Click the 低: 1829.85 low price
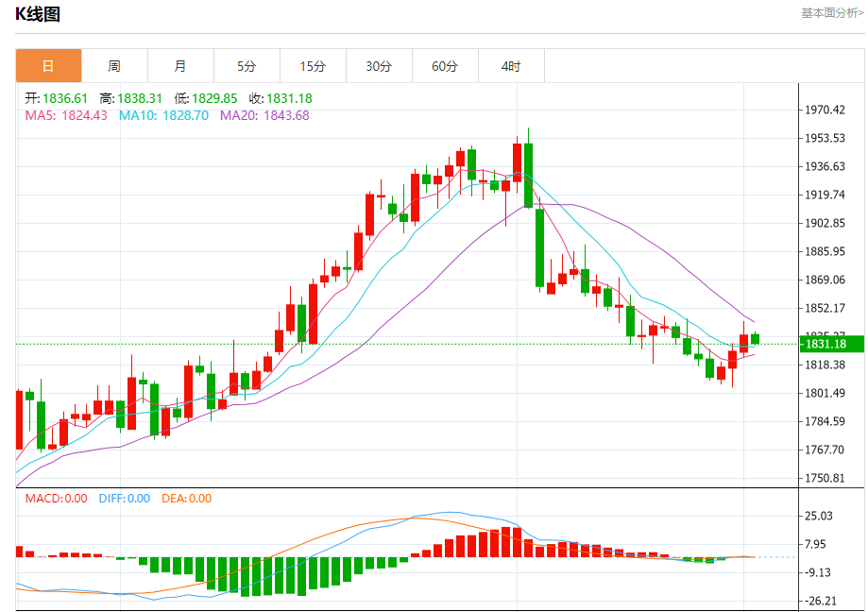Image resolution: width=868 pixels, height=612 pixels. click(x=205, y=98)
